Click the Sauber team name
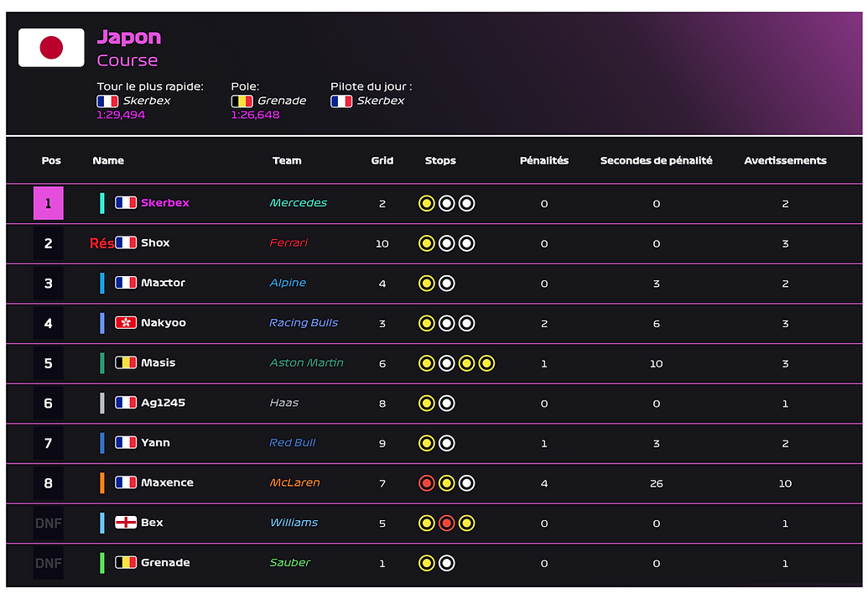868x594 pixels. coord(289,562)
